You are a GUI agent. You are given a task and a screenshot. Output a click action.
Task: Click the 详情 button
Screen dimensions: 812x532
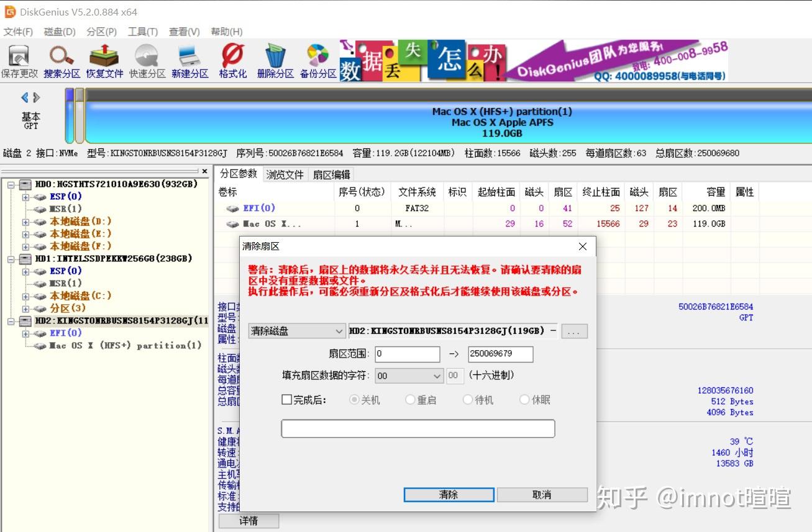pyautogui.click(x=249, y=521)
